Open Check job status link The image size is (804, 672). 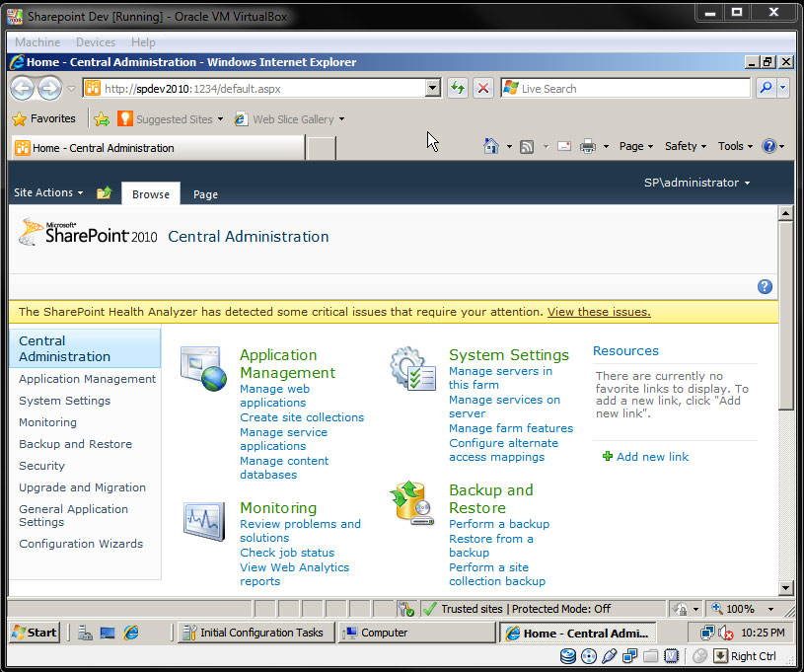287,553
